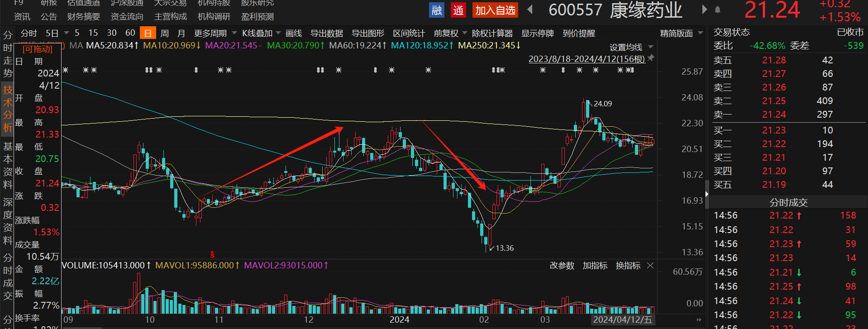Switch to 分时 intraday period

click(29, 33)
